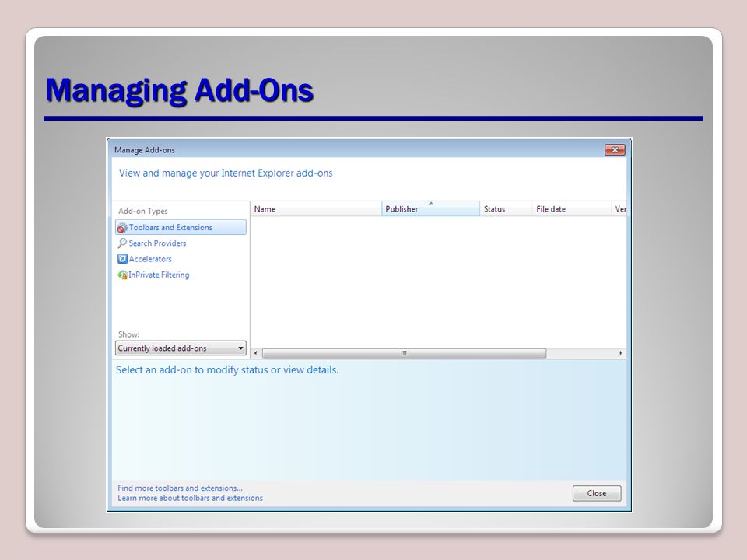Click the Accelerators blue arrow icon

(x=122, y=259)
